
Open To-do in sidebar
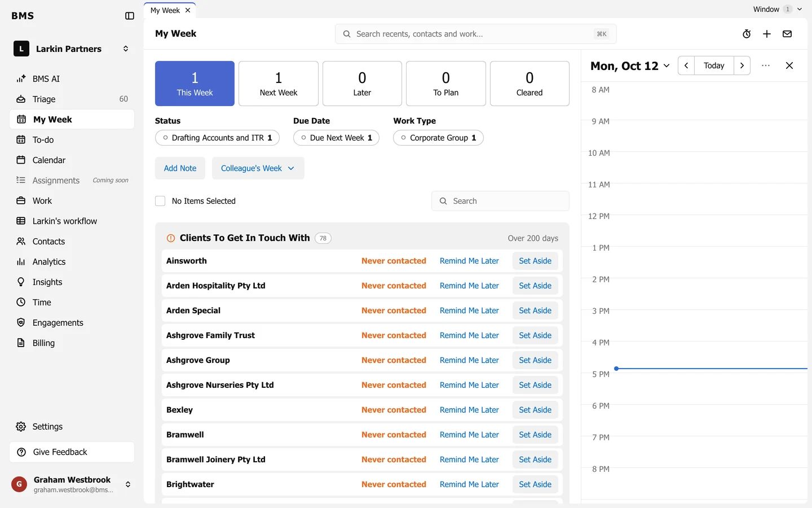coord(72,140)
